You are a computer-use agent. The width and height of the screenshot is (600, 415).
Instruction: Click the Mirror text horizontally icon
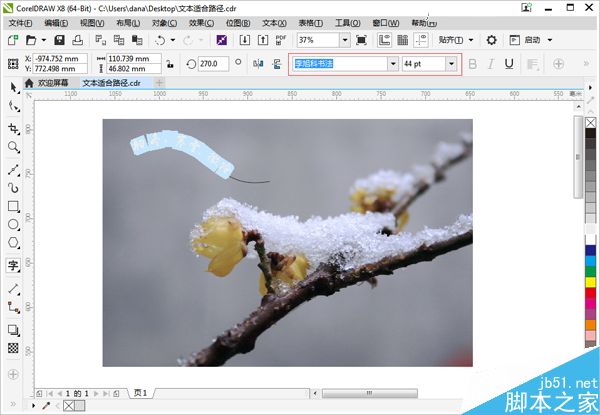pyautogui.click(x=258, y=64)
